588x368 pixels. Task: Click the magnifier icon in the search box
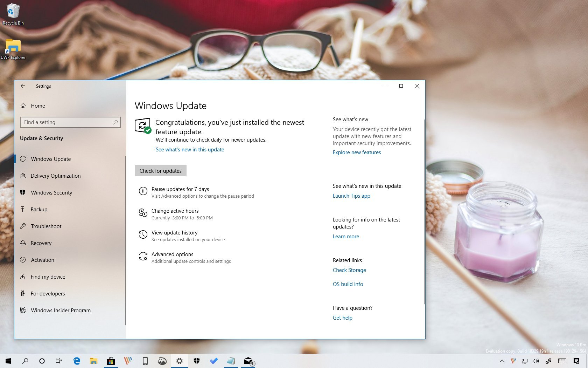115,122
